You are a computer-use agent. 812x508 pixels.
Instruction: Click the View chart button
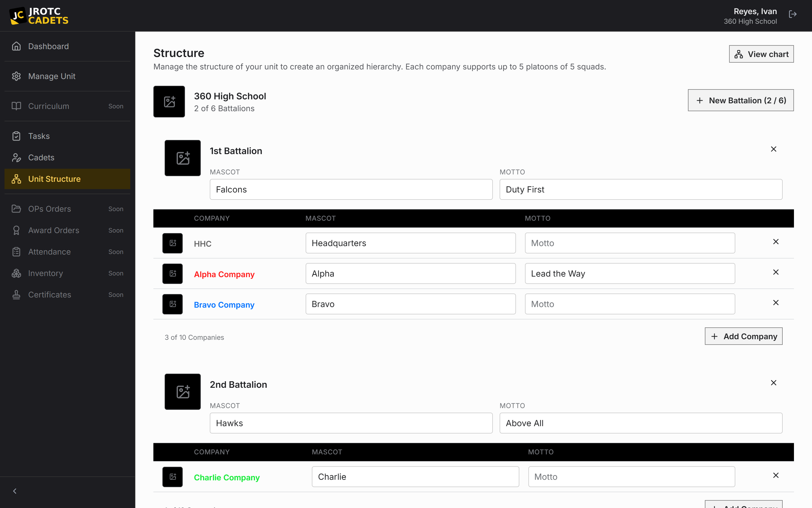click(x=761, y=54)
